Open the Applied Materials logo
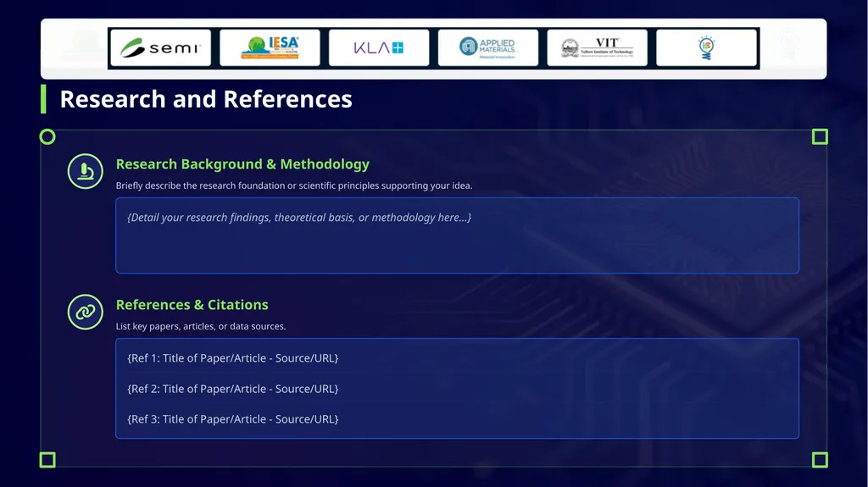 (x=487, y=48)
